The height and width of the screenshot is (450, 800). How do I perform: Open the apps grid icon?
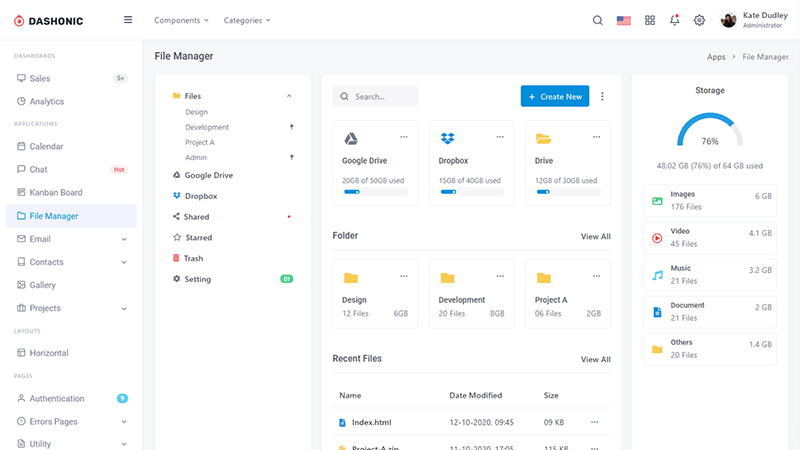click(649, 20)
